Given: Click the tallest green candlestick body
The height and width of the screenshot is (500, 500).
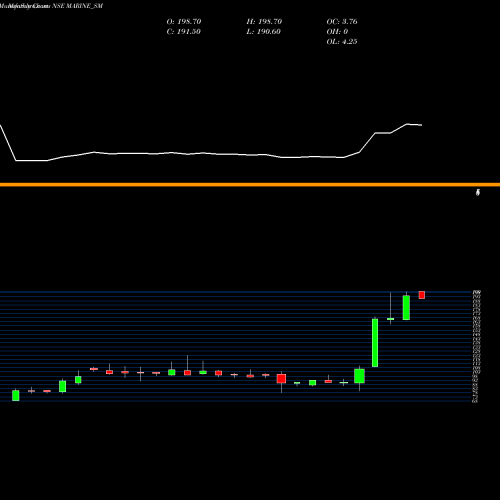Looking at the screenshot, I should [x=375, y=343].
